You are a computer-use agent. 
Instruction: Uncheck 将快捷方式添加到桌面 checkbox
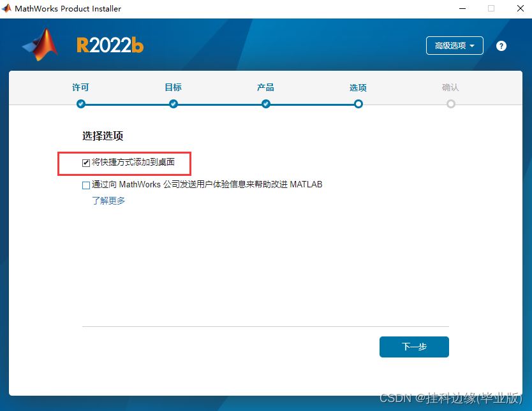86,163
